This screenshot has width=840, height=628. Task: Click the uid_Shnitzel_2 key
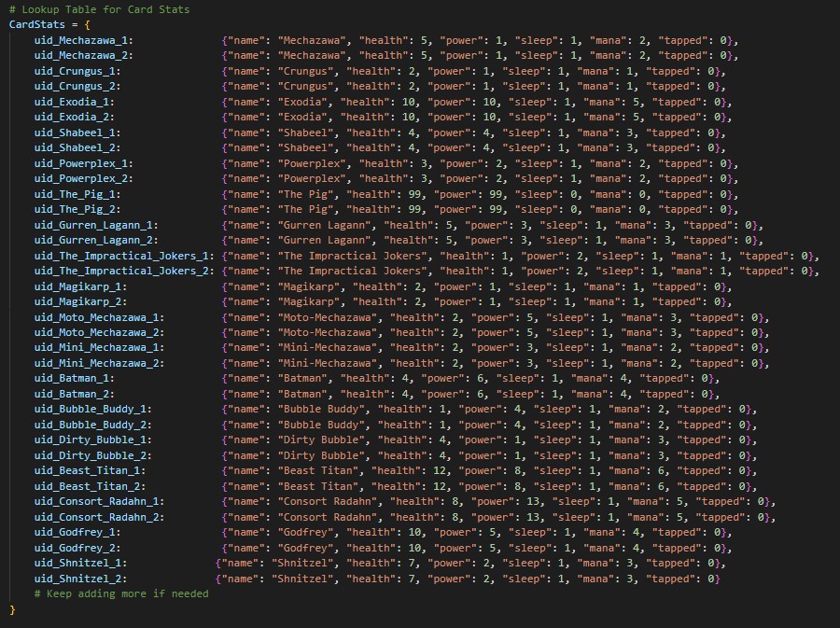coord(80,579)
